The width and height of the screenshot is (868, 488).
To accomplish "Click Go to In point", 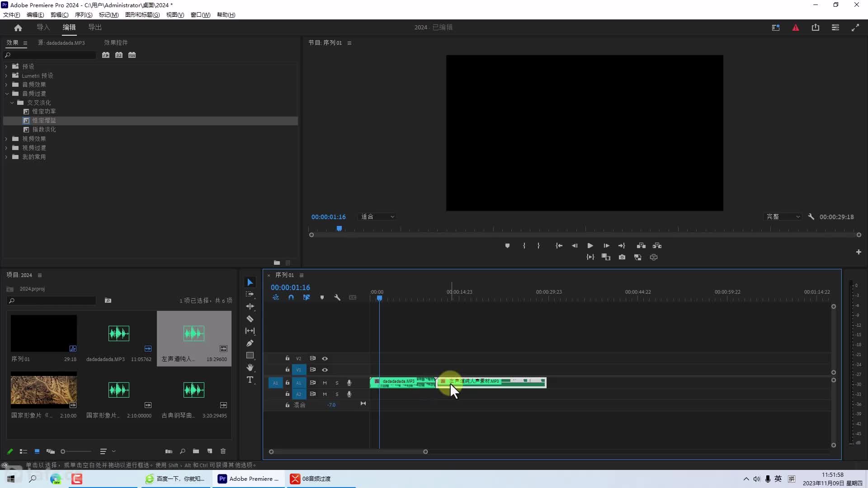I will click(559, 246).
